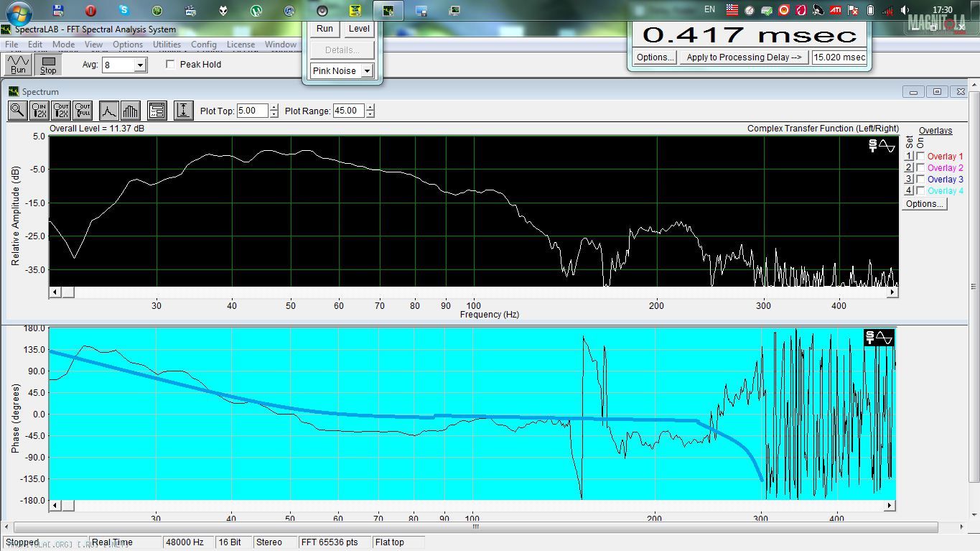Enable the Peak Hold checkbox
The image size is (980, 551).
coord(171,65)
